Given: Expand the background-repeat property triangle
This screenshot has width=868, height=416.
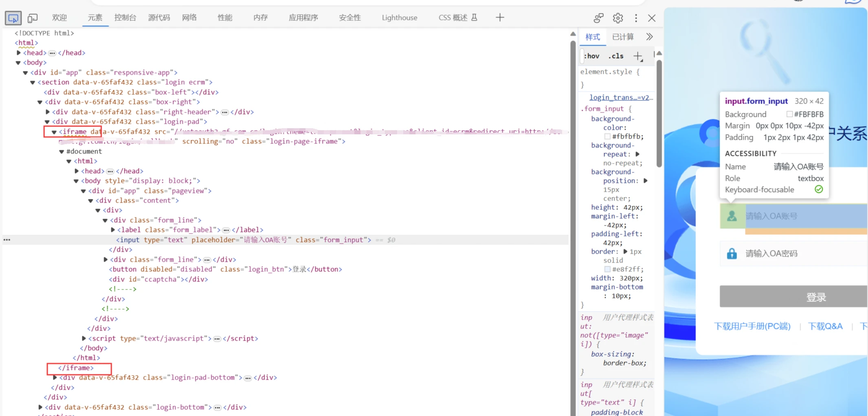Looking at the screenshot, I should 637,154.
